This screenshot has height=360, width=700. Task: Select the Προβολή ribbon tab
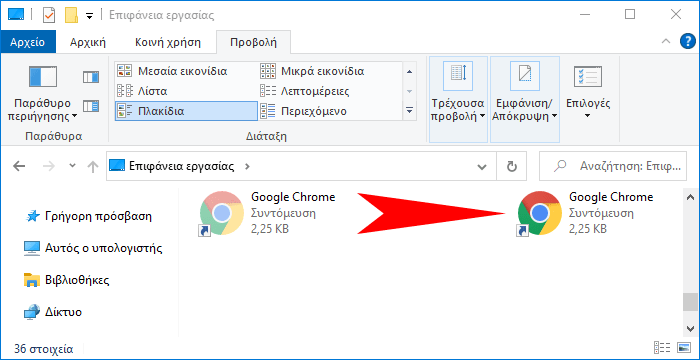click(x=253, y=42)
